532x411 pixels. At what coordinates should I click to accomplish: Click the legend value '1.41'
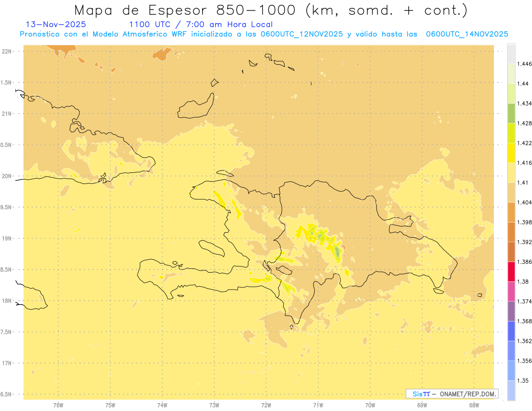(x=524, y=183)
